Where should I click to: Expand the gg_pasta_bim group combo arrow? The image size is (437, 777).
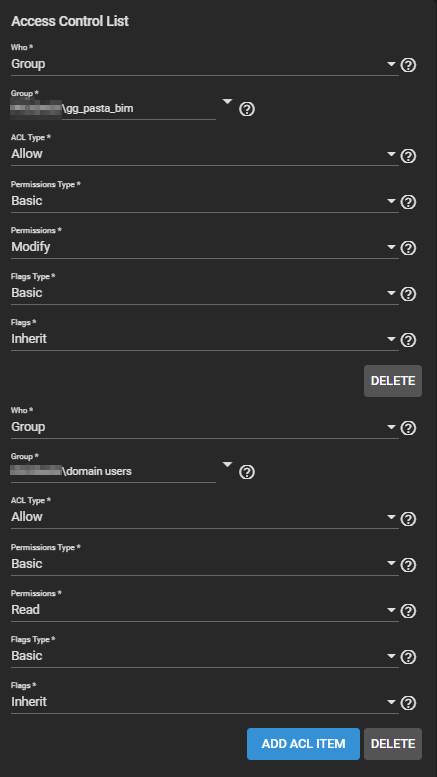pos(227,102)
